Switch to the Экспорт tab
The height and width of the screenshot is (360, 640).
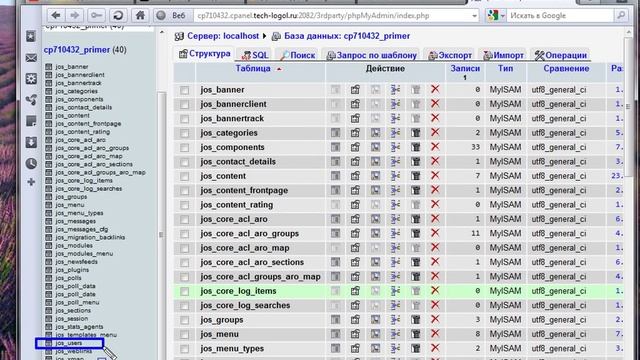pos(450,55)
